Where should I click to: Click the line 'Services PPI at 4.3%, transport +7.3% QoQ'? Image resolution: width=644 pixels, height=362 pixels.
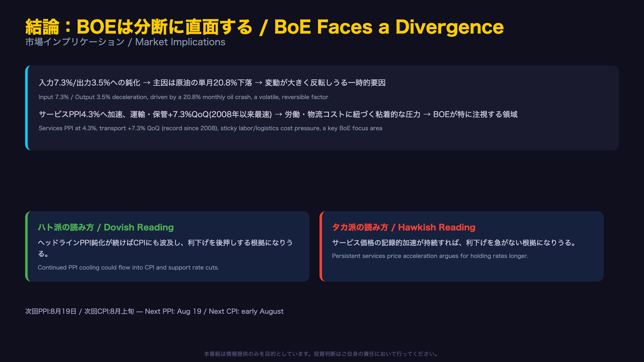point(210,128)
